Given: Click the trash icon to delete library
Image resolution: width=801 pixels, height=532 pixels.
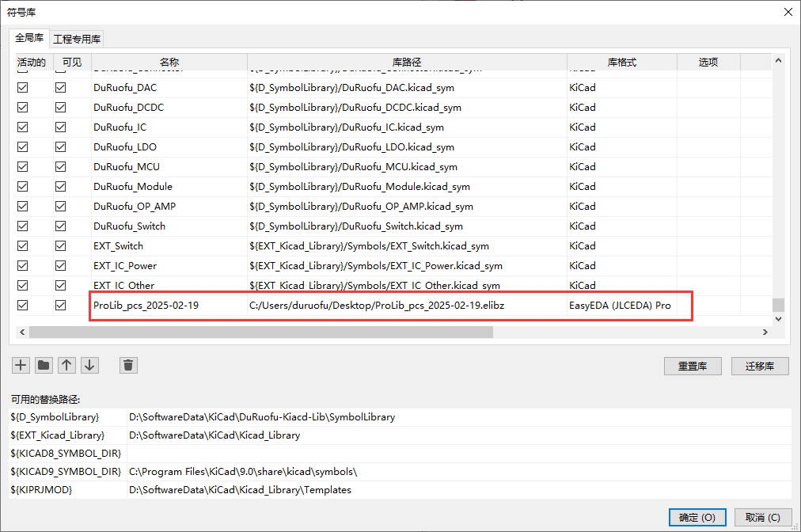Looking at the screenshot, I should 129,365.
